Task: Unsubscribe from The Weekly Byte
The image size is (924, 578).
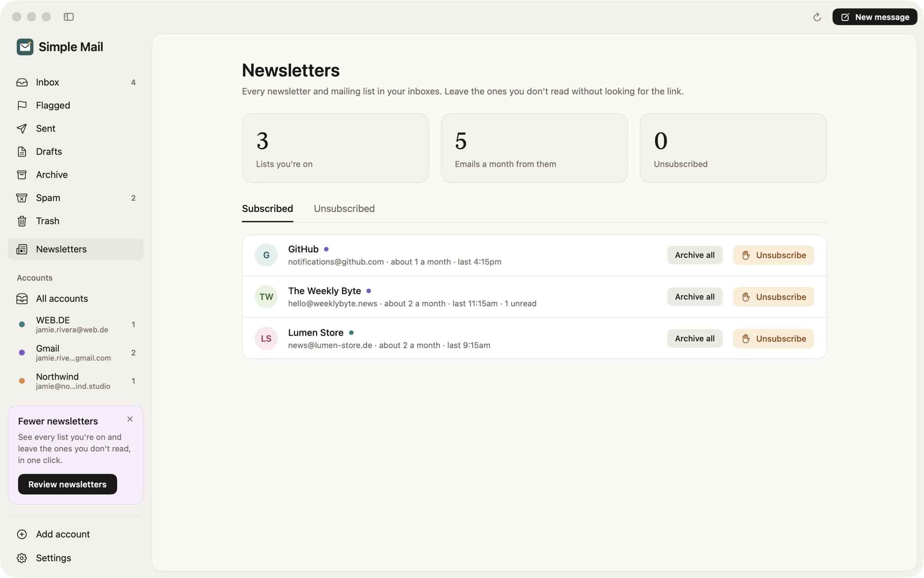Action: pos(773,297)
